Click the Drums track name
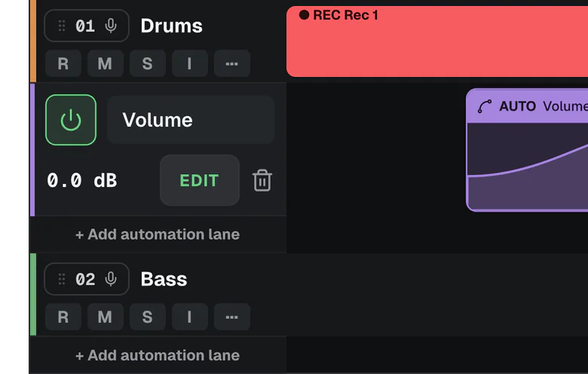Viewport: 588px width, 374px height. pyautogui.click(x=171, y=26)
